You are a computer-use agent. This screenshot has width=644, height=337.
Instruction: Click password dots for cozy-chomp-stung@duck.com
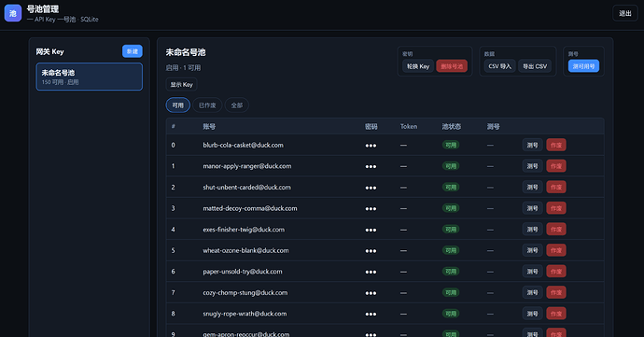coord(371,293)
